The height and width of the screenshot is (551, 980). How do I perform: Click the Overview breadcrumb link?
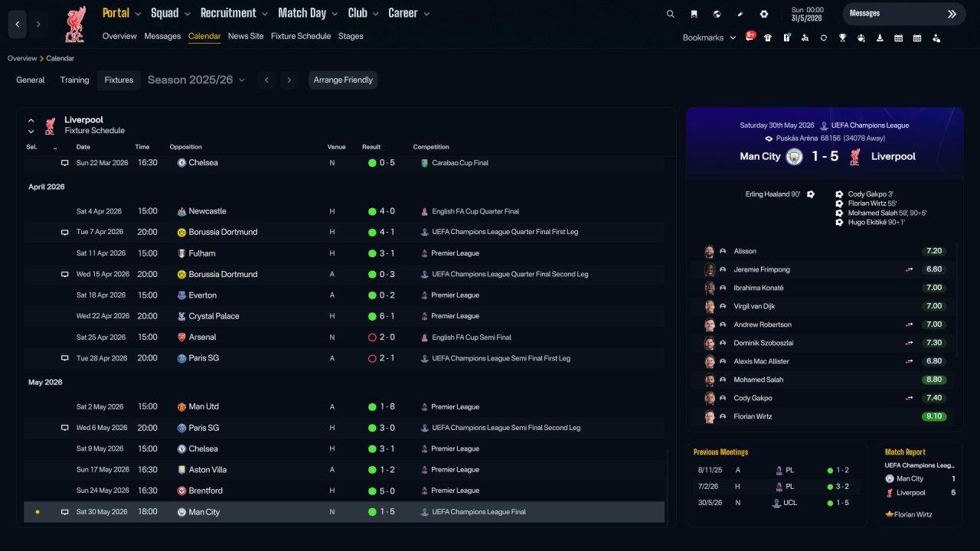[22, 58]
